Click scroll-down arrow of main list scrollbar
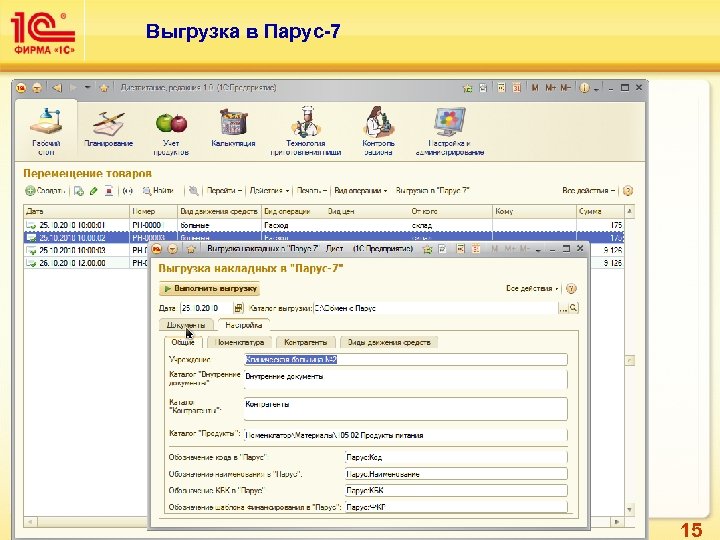This screenshot has height=540, width=720. (630, 510)
